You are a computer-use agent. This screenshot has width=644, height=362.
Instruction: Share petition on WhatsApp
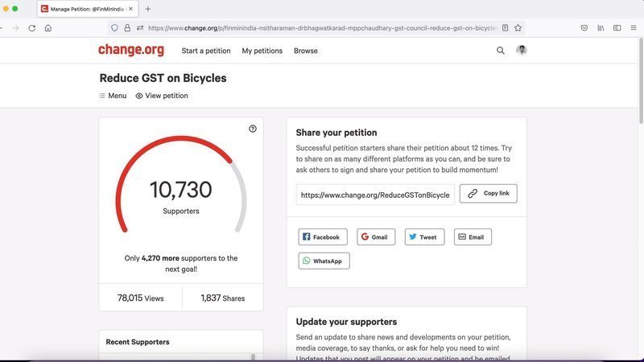coord(324,261)
